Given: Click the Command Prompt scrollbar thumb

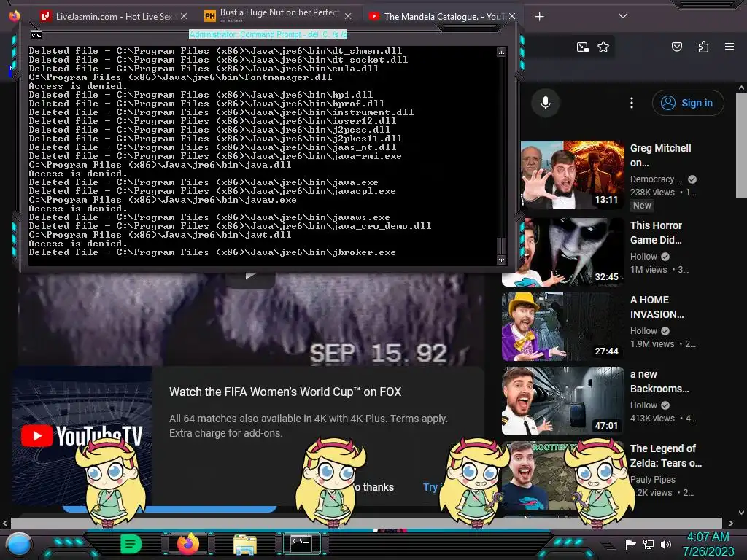Looking at the screenshot, I should 501,246.
